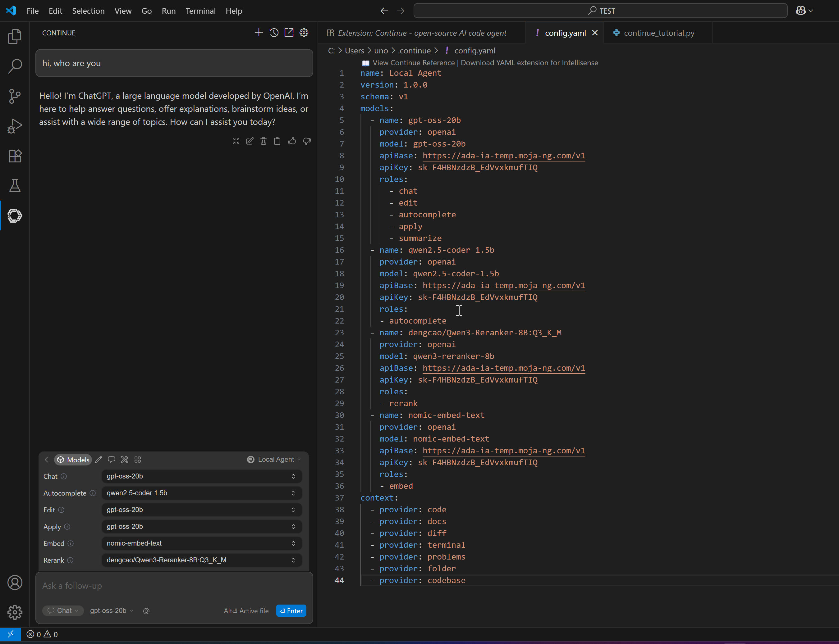Open Apply model dropdown

201,526
